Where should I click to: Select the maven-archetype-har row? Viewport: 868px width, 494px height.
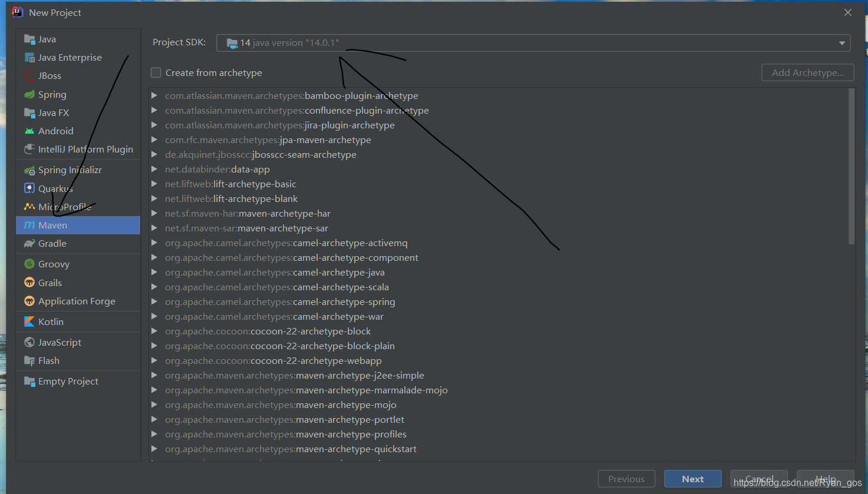[499, 213]
